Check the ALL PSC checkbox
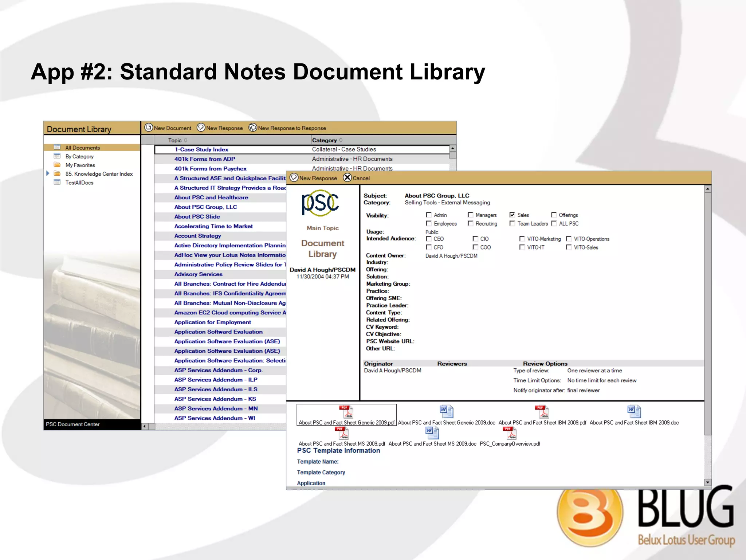This screenshot has width=746, height=560. pyautogui.click(x=554, y=223)
